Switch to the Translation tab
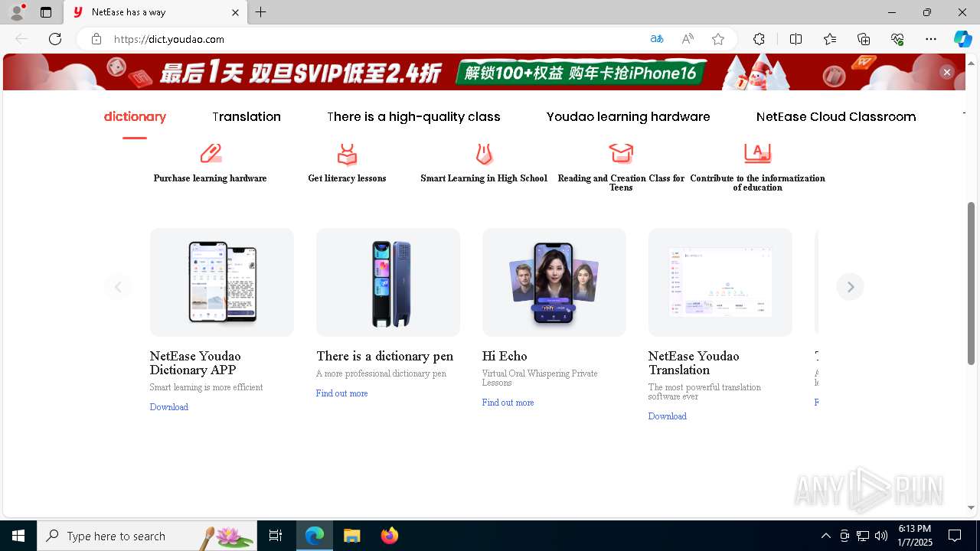The image size is (980, 551). (x=247, y=116)
